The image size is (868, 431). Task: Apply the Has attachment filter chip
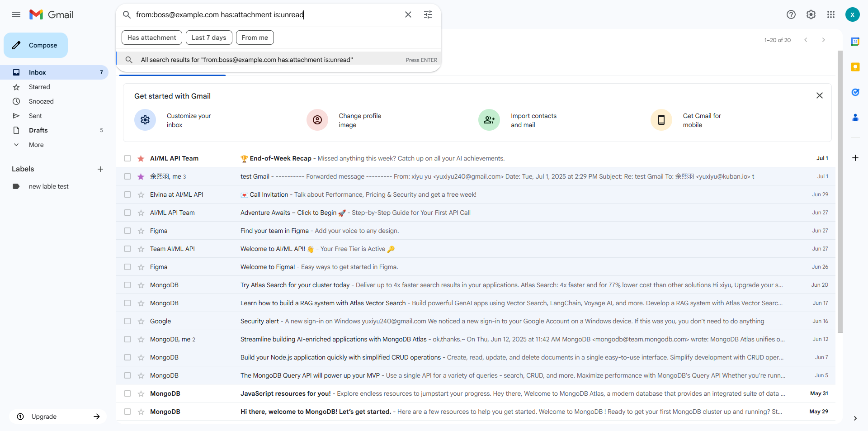[152, 38]
